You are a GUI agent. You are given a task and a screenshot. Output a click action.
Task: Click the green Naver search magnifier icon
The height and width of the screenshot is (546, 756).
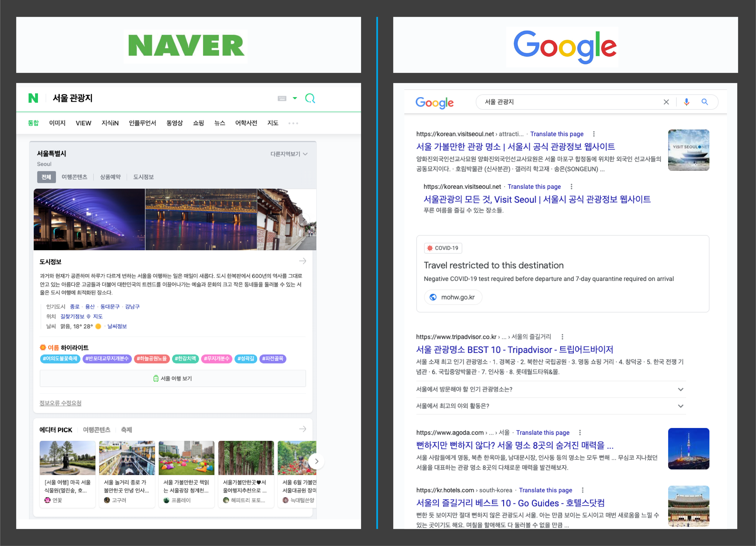(x=310, y=98)
